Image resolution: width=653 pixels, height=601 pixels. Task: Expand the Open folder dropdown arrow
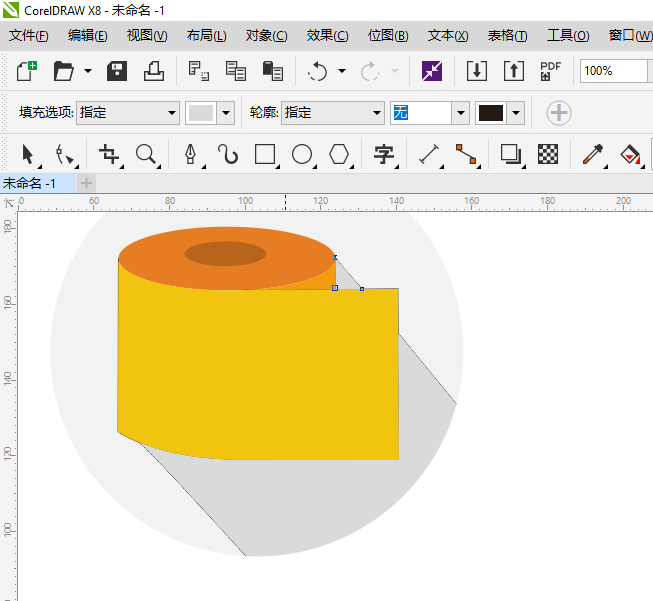[x=88, y=71]
